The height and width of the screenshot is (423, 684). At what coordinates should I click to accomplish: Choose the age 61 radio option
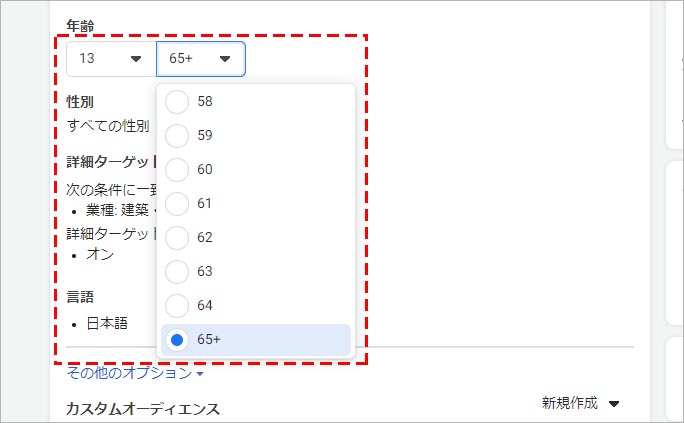177,204
